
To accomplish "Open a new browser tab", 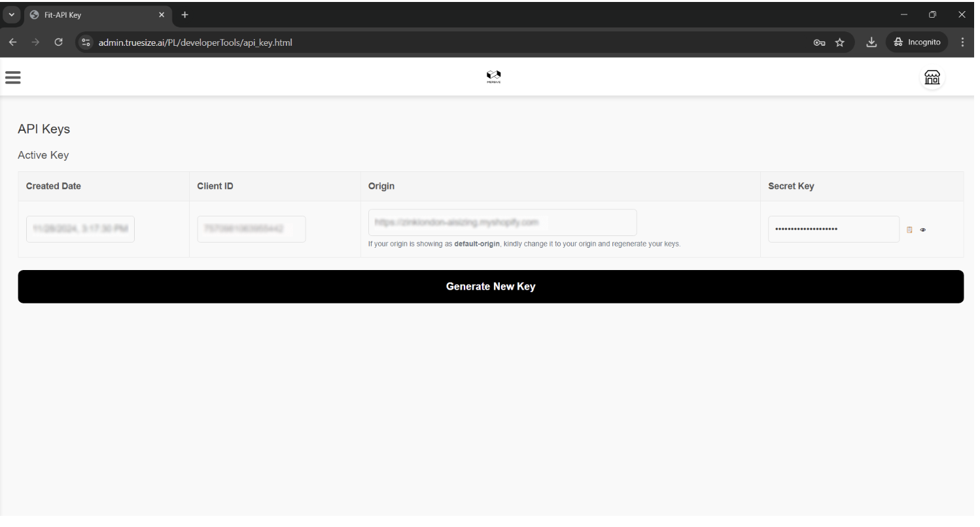I will pos(184,14).
